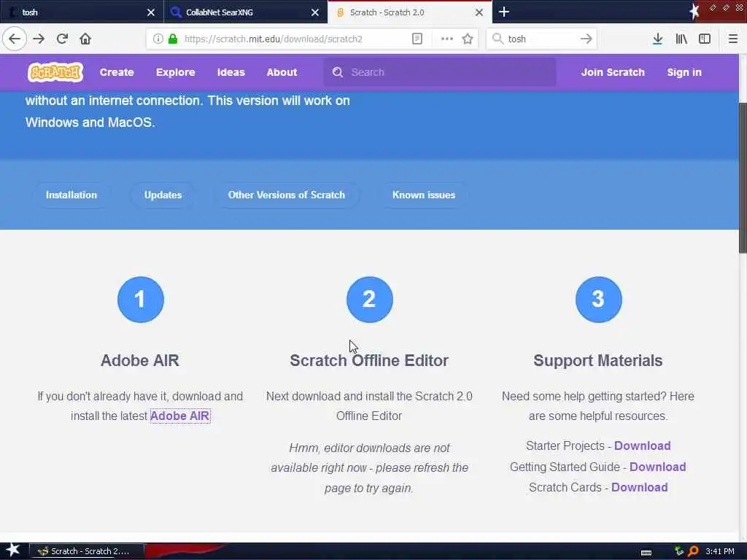Close the tosh tab

click(x=151, y=12)
